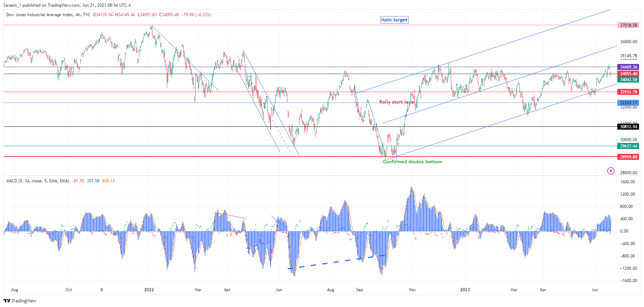Click the Dow Jones Industrial Average Index title
The height and width of the screenshot is (307, 644).
point(40,15)
